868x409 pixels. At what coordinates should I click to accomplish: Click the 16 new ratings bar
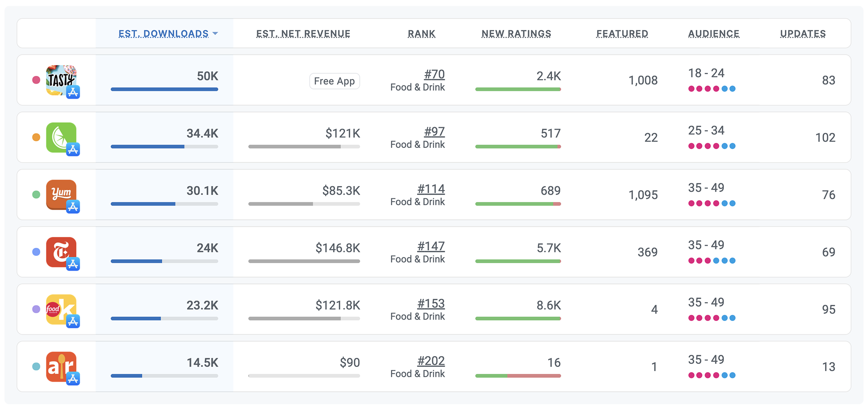518,376
